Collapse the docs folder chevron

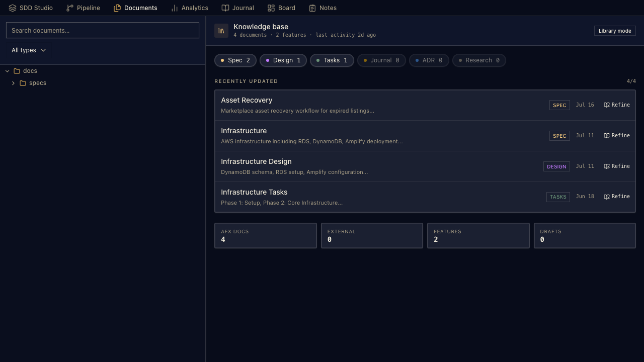(7, 71)
